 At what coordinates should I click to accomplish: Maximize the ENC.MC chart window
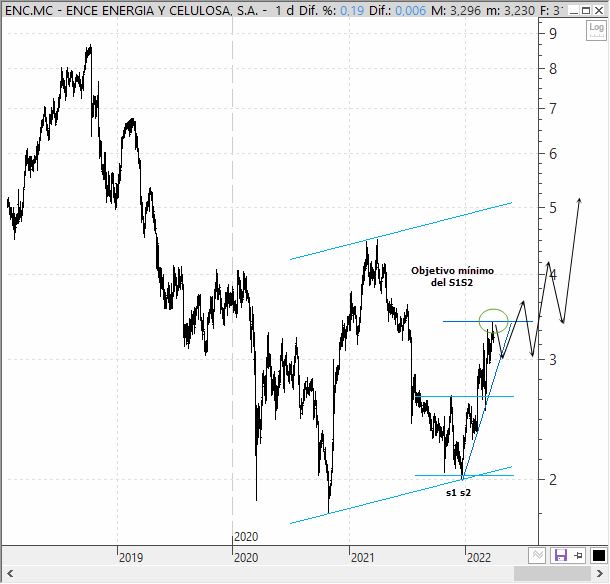(586, 11)
